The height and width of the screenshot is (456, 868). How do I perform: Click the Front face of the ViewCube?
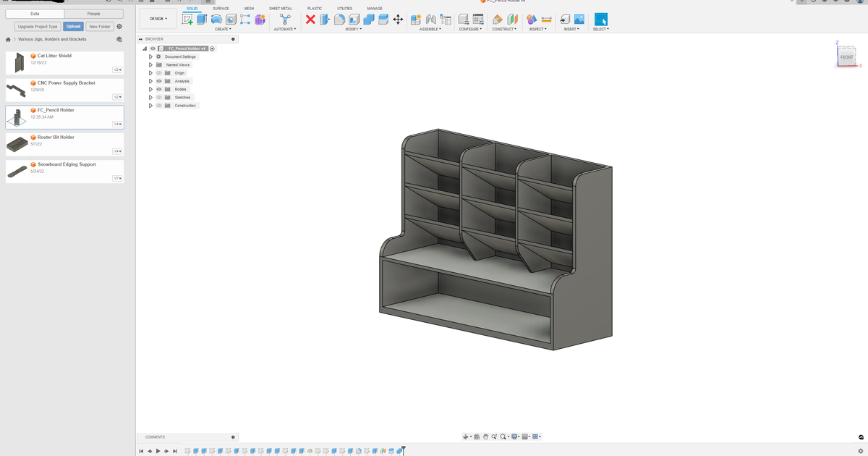846,56
